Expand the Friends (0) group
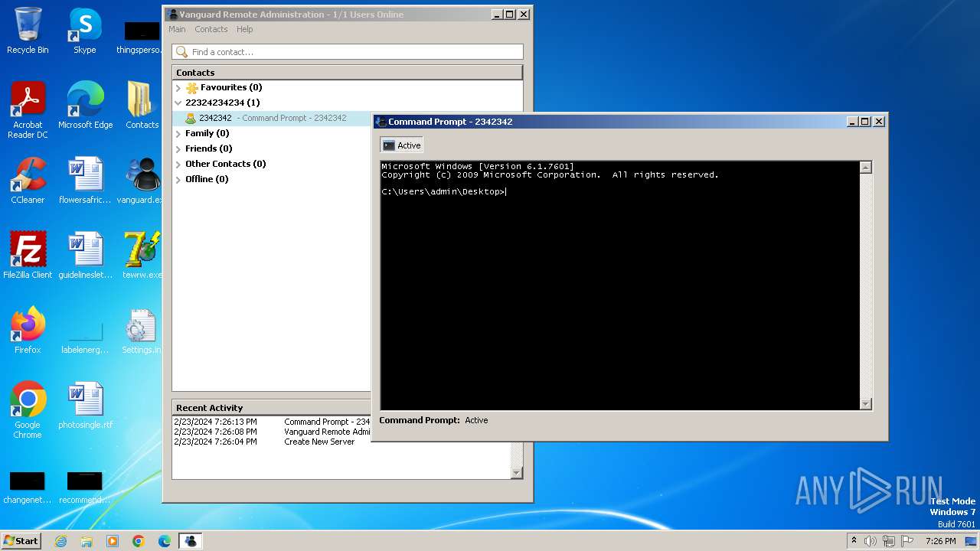This screenshot has height=551, width=980. coord(178,149)
